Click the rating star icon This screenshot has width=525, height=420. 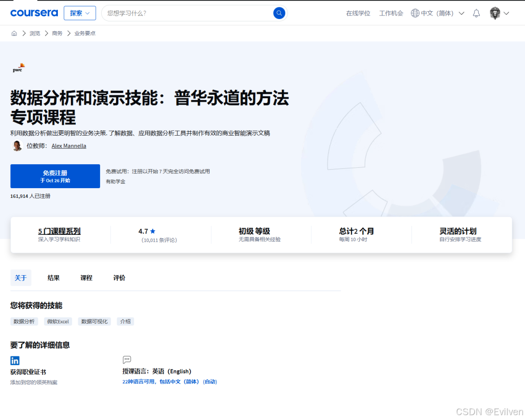coord(153,231)
